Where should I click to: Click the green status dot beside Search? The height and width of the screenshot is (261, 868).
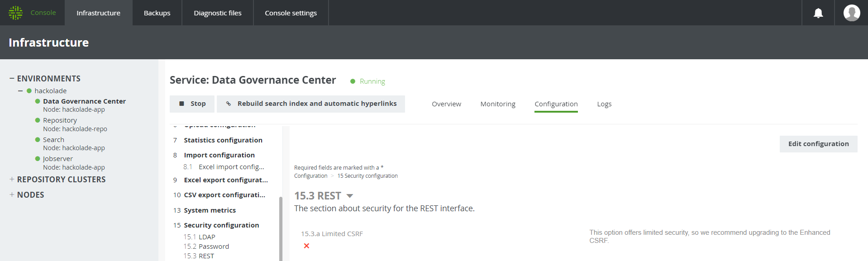point(38,140)
